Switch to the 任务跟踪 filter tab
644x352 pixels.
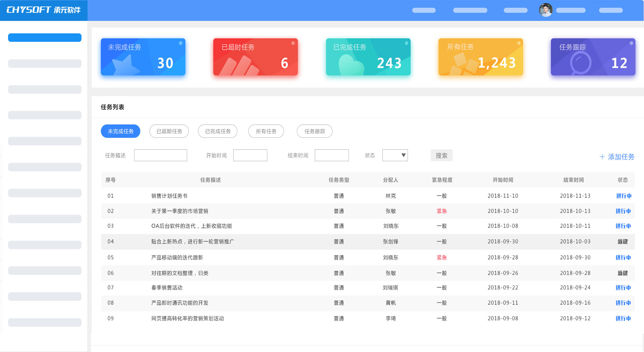tap(314, 131)
